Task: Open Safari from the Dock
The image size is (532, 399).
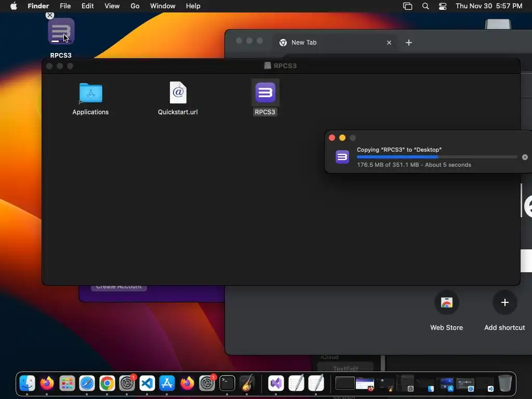Action: [87, 383]
